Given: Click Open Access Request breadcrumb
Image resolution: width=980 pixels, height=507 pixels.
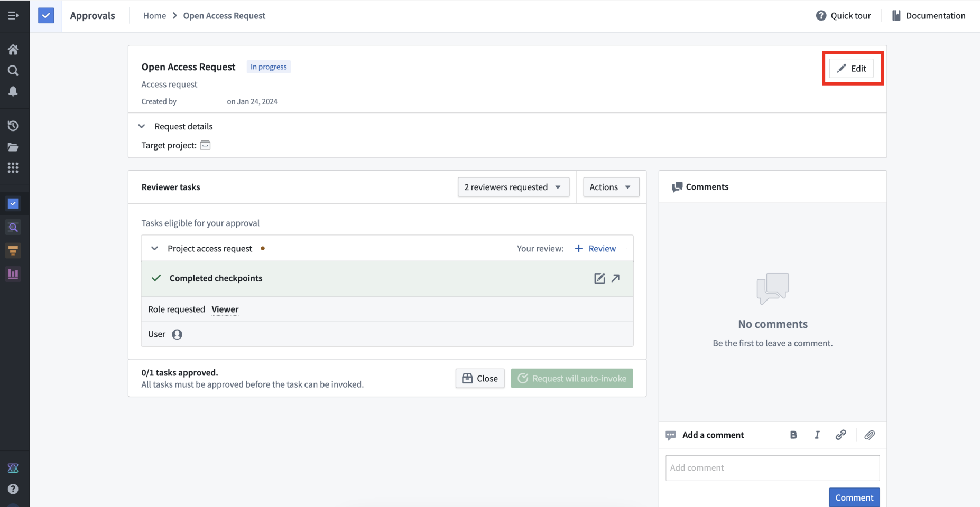Looking at the screenshot, I should coord(224,16).
